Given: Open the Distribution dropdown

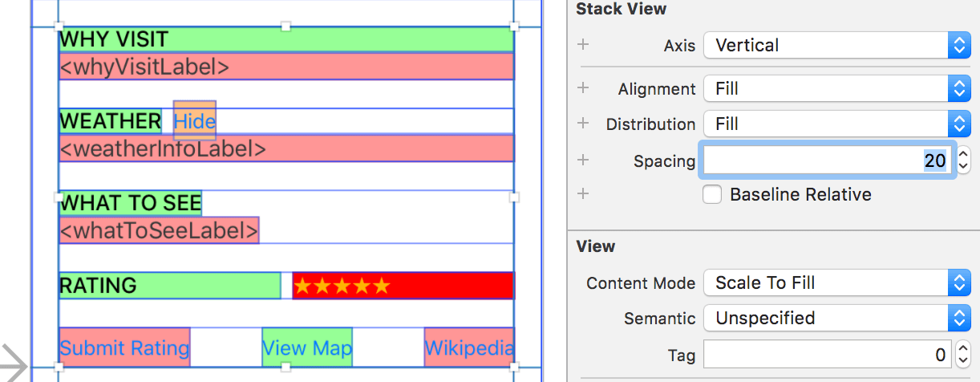Looking at the screenshot, I should (837, 124).
